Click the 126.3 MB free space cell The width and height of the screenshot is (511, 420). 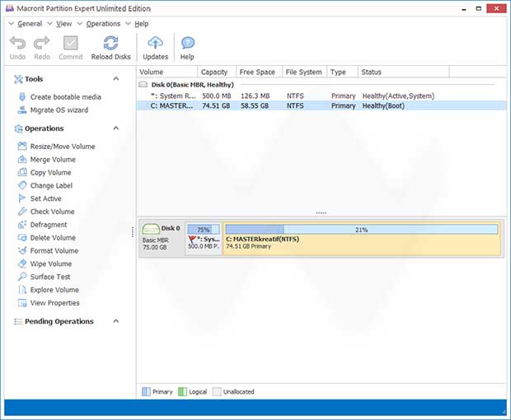(255, 96)
